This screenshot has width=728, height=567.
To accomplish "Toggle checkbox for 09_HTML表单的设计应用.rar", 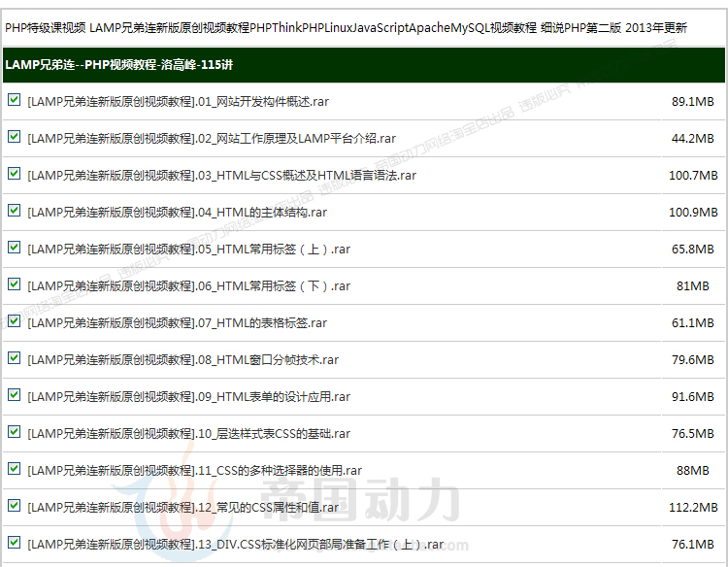I will (x=14, y=395).
